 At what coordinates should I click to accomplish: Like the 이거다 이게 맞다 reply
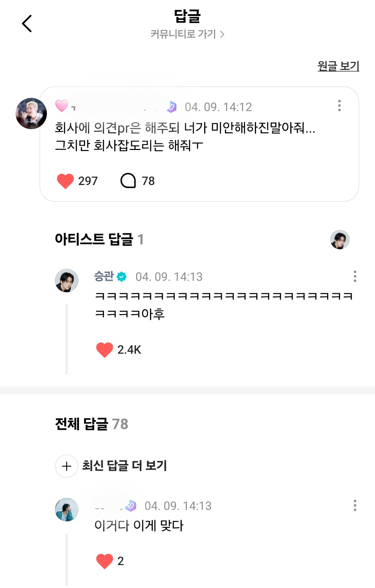105,561
